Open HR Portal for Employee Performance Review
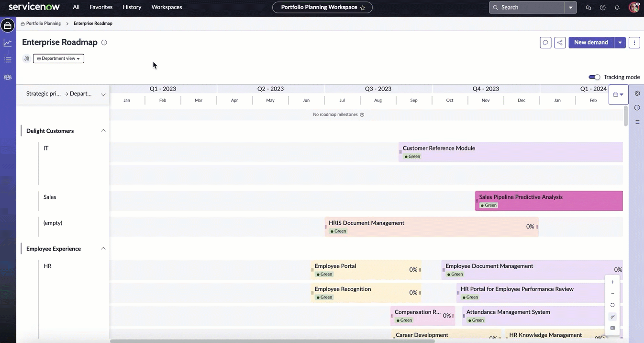This screenshot has width=644, height=343. [540, 293]
